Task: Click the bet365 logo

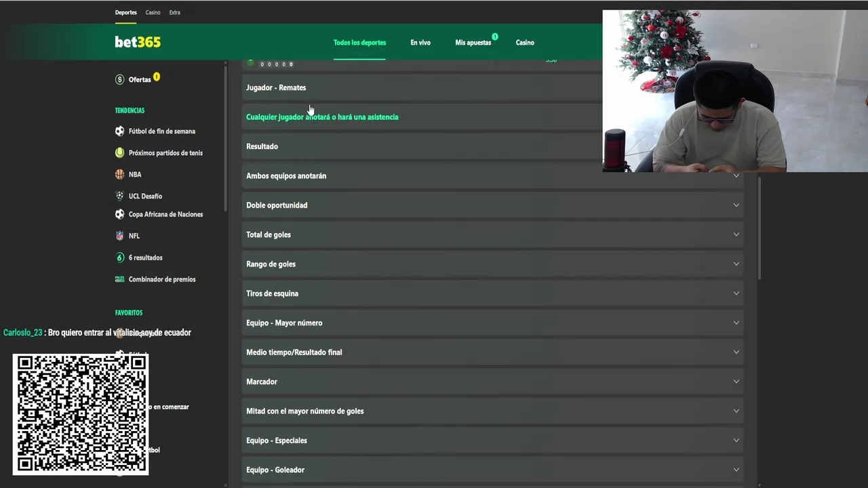Action: [138, 42]
